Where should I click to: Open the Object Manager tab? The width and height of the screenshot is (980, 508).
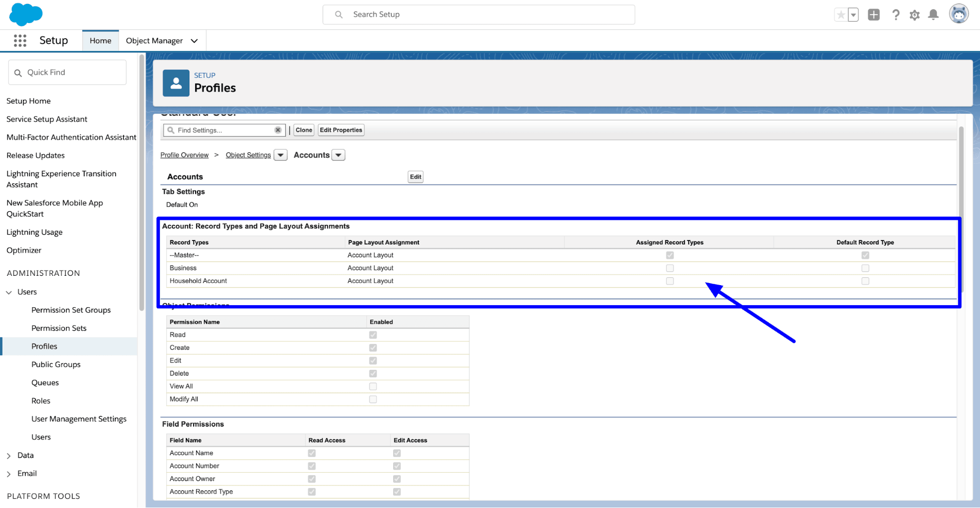coord(154,41)
